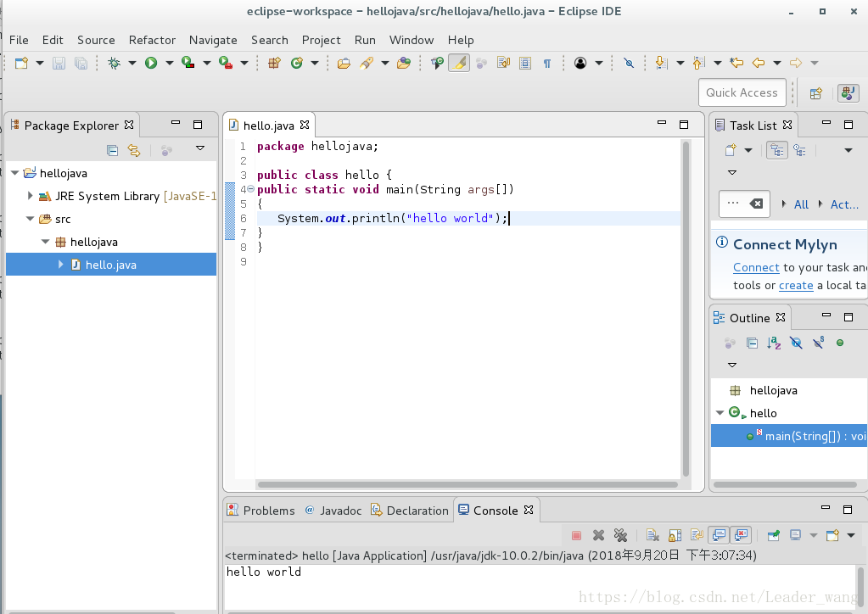Collapse the hellojava project tree node
Screen dimensions: 868x614
tap(15, 173)
